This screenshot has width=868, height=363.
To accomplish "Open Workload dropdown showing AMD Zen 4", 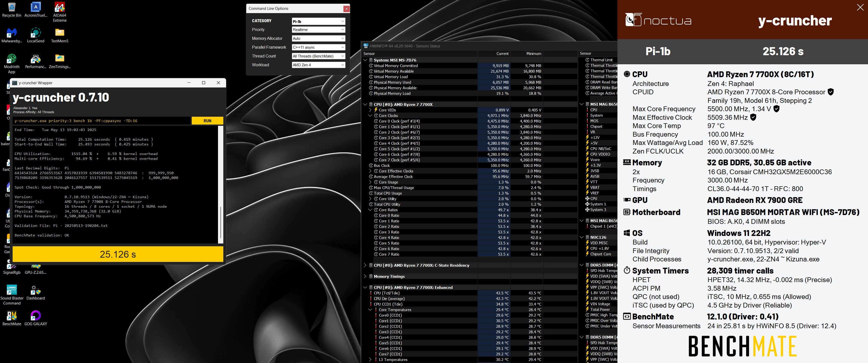I will click(318, 65).
